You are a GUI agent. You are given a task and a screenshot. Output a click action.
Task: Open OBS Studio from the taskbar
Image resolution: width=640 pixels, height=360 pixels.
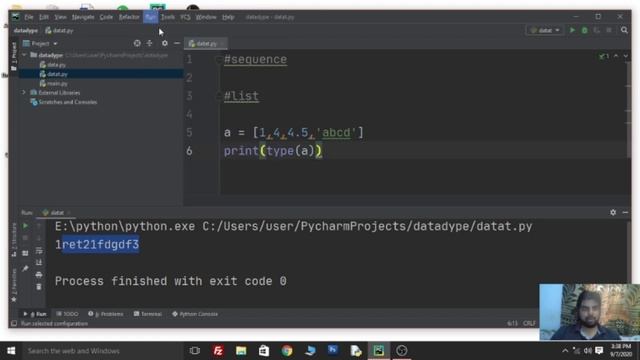[x=402, y=351]
